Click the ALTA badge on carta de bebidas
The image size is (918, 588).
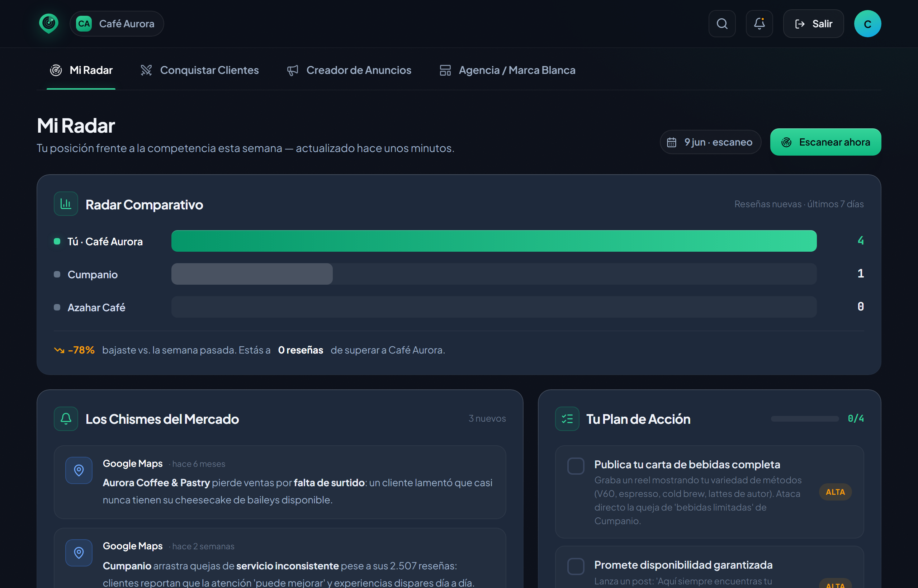(835, 492)
